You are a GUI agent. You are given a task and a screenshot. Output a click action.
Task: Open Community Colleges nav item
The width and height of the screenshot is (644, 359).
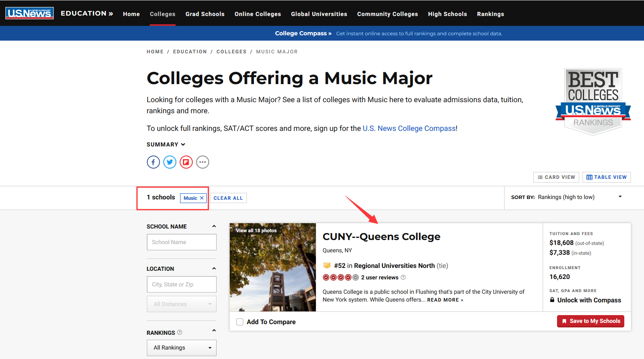[x=388, y=14]
